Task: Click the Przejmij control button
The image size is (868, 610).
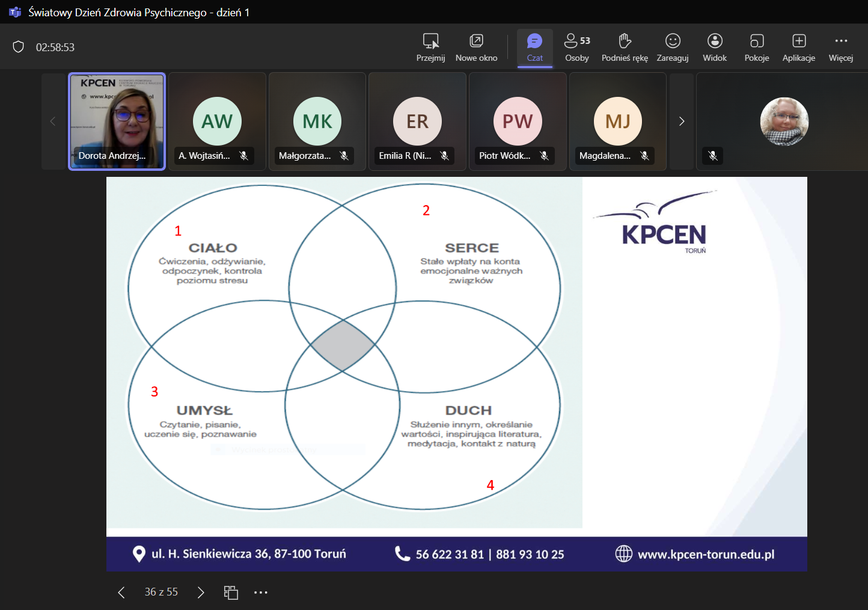Action: tap(430, 48)
